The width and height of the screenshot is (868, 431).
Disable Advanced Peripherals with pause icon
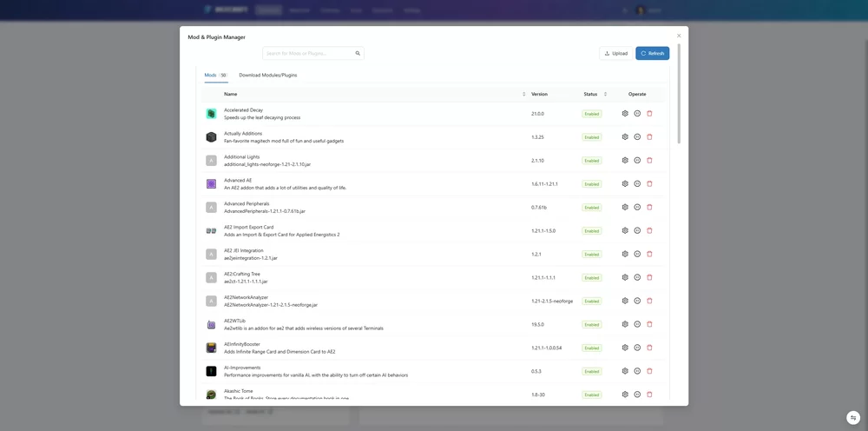(637, 207)
